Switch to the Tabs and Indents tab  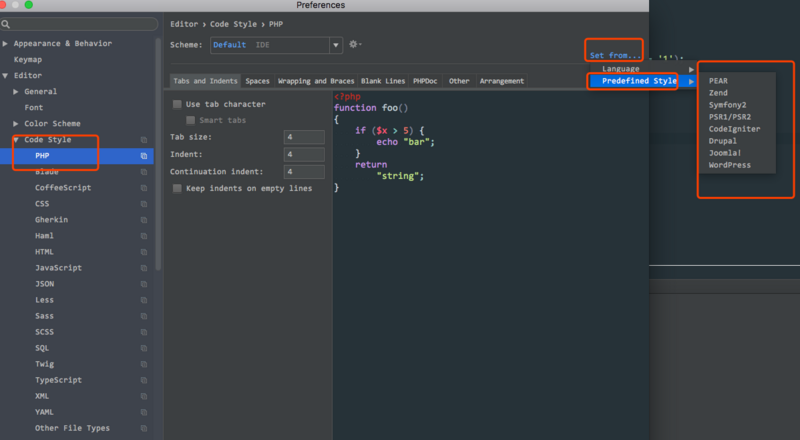click(x=205, y=81)
